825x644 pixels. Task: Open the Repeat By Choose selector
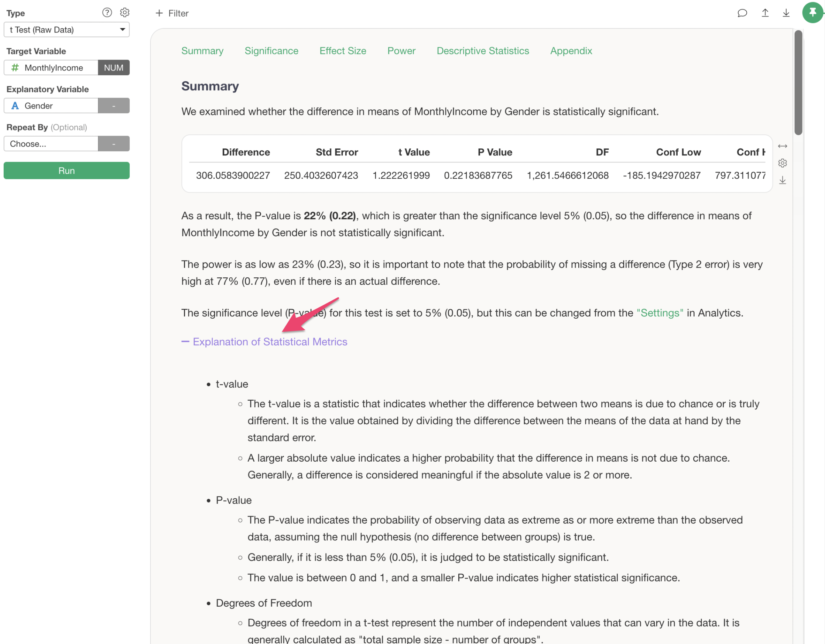tap(51, 144)
